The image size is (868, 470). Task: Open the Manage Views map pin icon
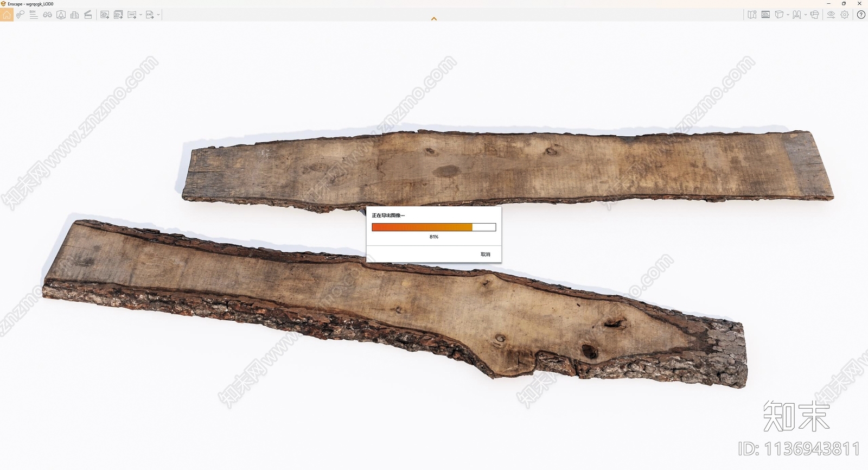(x=20, y=15)
